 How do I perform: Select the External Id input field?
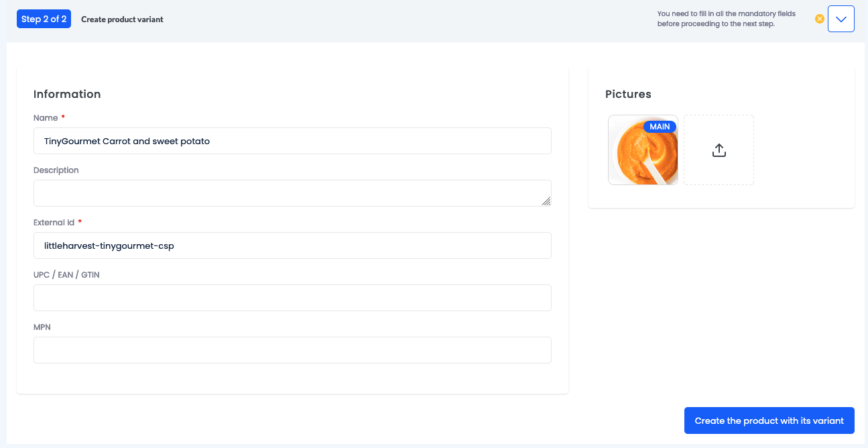[x=292, y=245]
